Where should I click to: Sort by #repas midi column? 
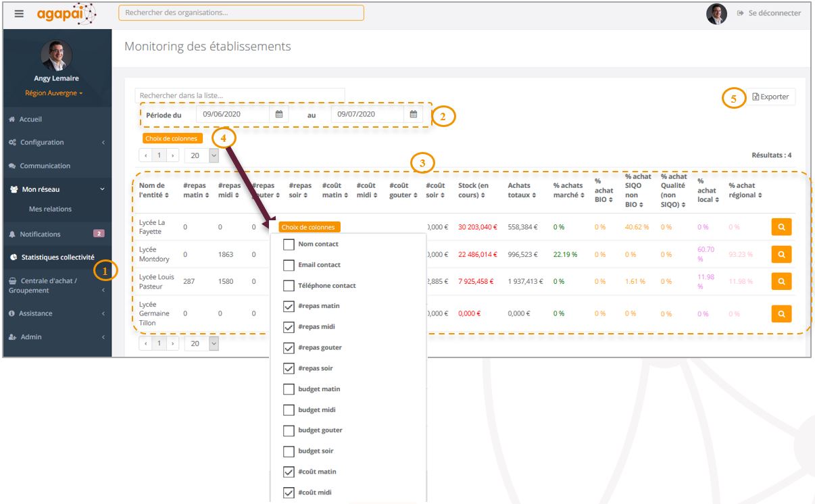coord(230,191)
